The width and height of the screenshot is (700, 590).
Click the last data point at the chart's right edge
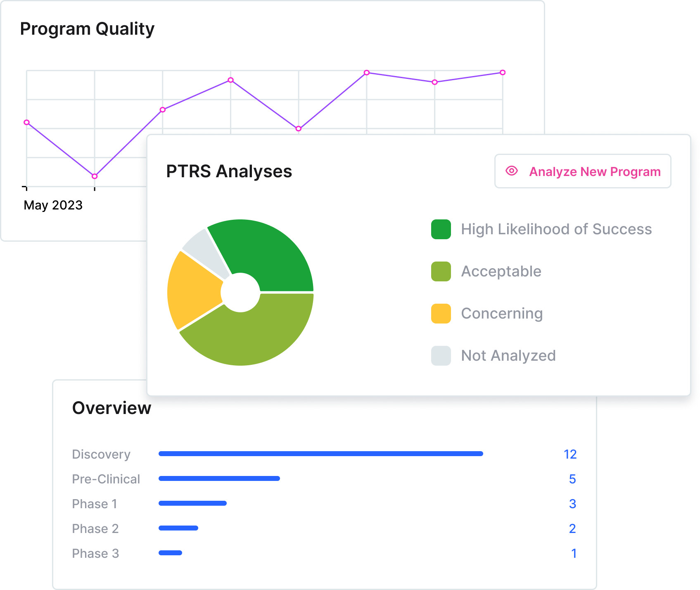click(503, 73)
